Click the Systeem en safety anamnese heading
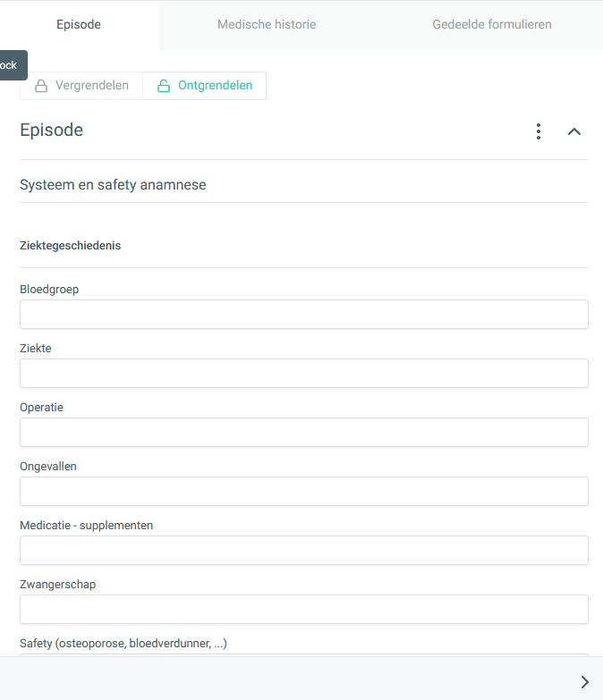 (113, 185)
